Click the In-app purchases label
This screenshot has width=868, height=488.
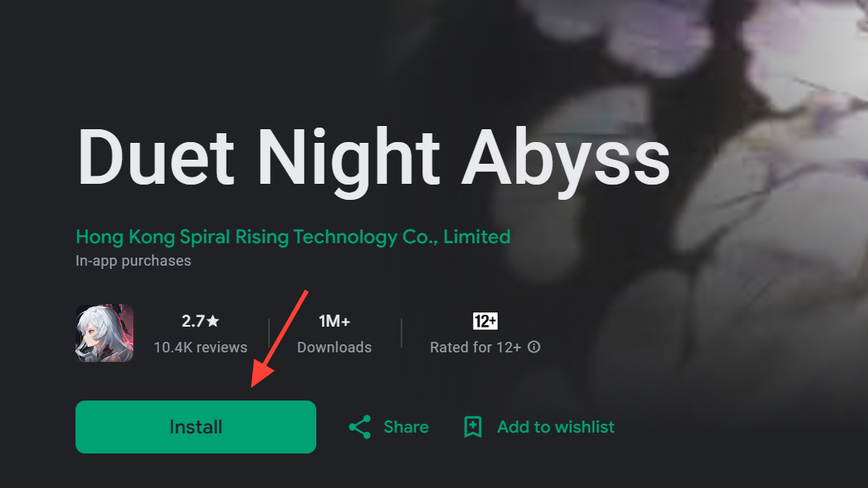[132, 260]
